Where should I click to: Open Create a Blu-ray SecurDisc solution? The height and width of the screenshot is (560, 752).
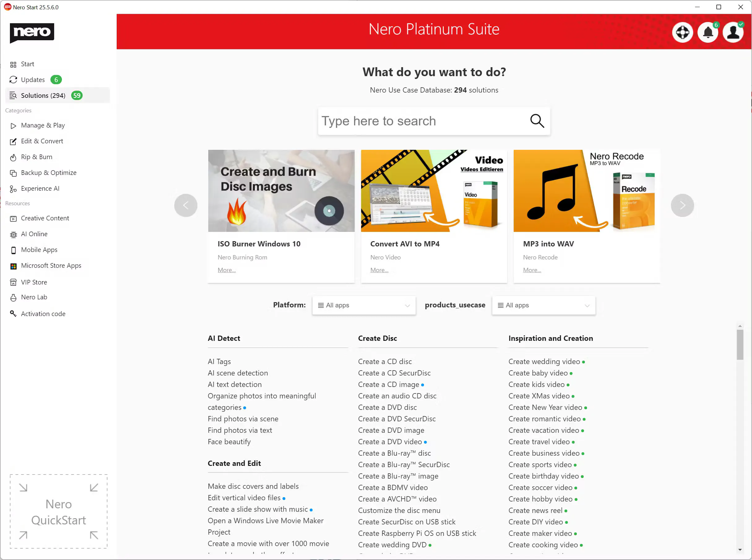[x=404, y=464]
